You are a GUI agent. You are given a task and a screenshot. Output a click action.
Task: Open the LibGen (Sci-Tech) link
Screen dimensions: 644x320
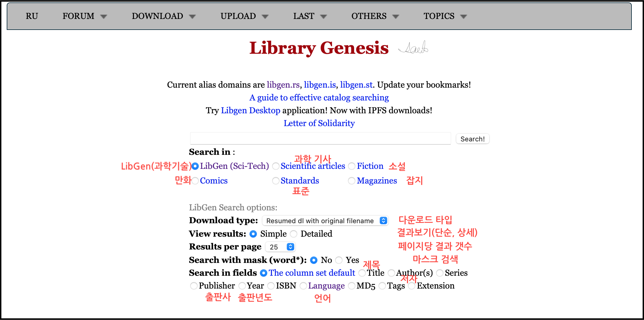(x=235, y=166)
